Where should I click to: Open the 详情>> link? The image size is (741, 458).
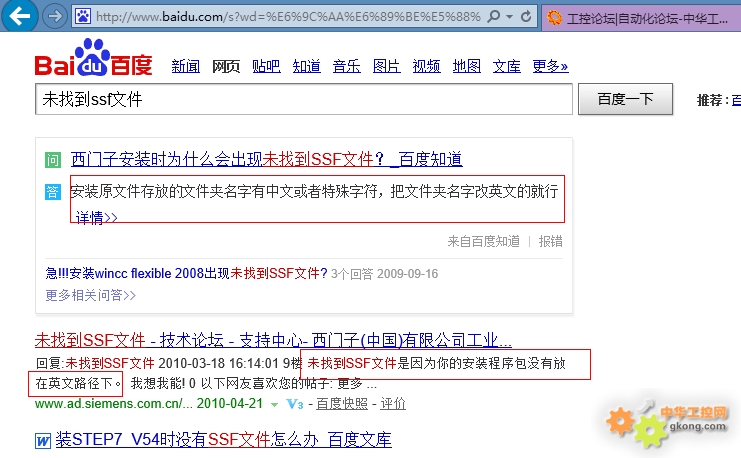click(96, 217)
